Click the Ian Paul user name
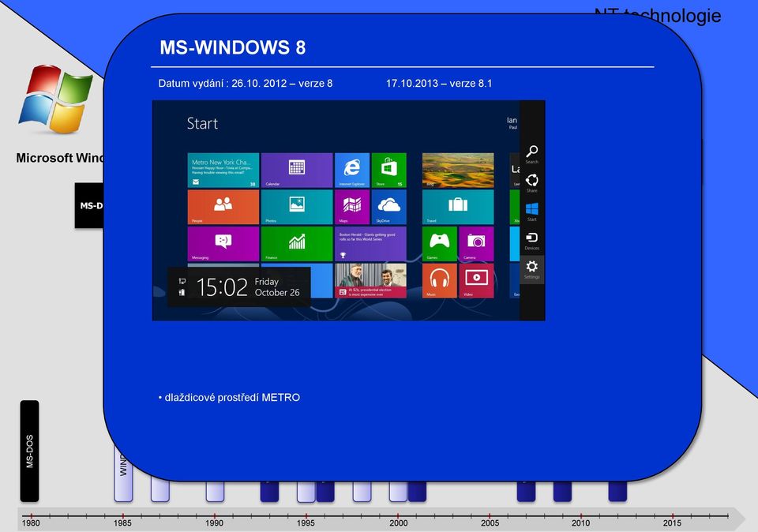The image size is (758, 532). pos(512,122)
